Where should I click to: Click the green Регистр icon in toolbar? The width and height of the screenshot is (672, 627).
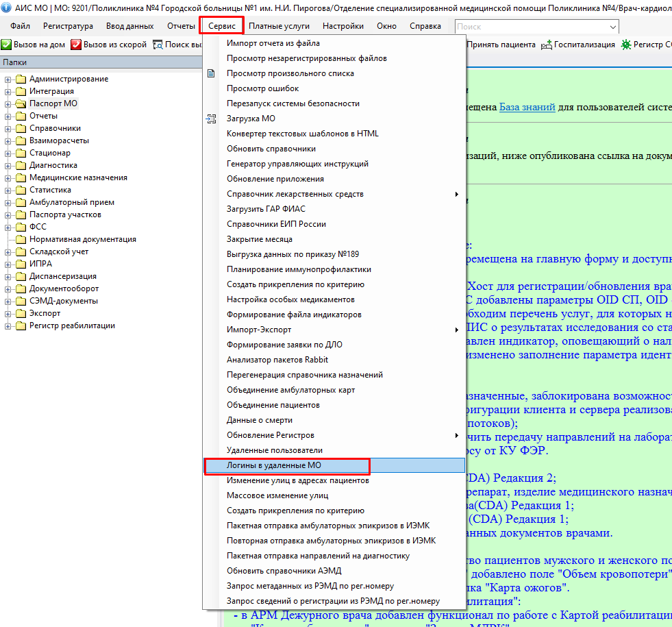pyautogui.click(x=626, y=45)
